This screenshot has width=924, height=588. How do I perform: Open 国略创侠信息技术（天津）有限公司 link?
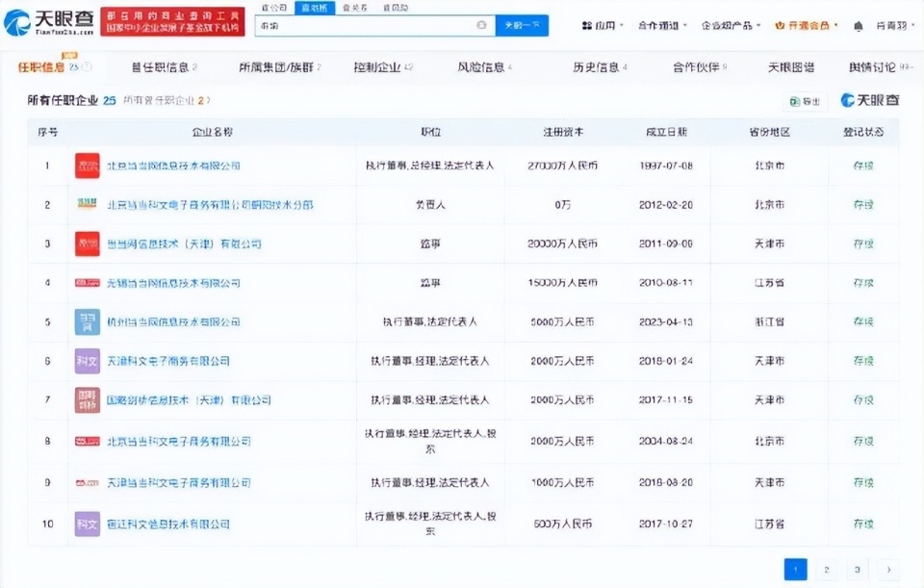coord(190,400)
